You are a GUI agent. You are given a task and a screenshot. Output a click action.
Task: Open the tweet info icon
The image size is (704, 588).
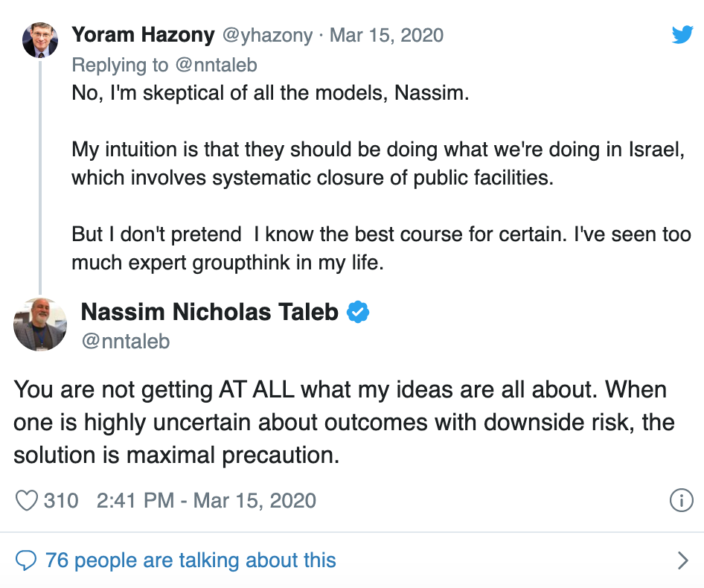(x=682, y=500)
